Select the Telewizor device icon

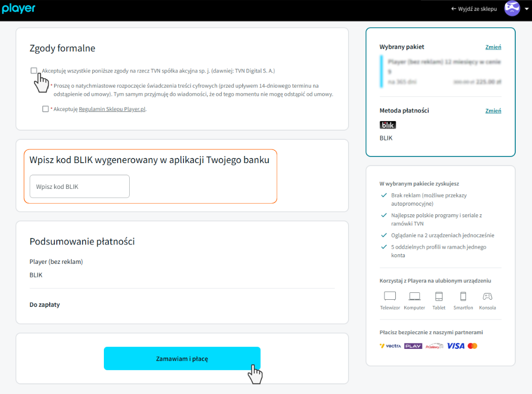390,297
